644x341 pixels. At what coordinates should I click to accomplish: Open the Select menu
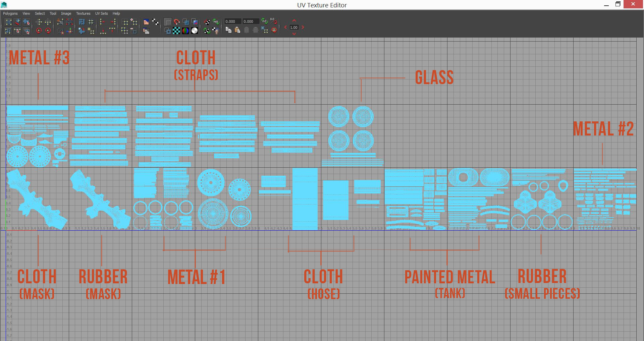point(40,13)
